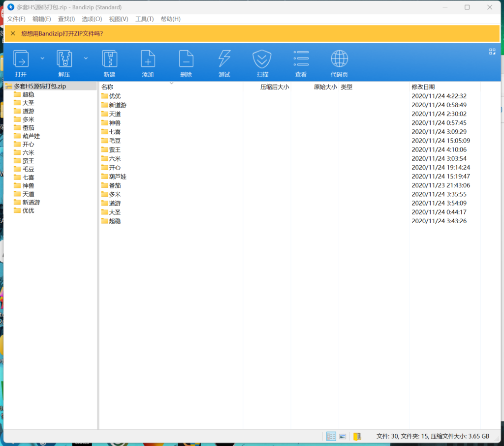Open the 工具(T) menu
504x446 pixels.
click(x=144, y=19)
